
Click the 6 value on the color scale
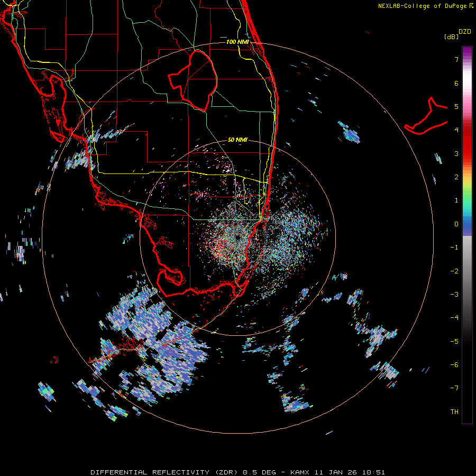click(456, 83)
